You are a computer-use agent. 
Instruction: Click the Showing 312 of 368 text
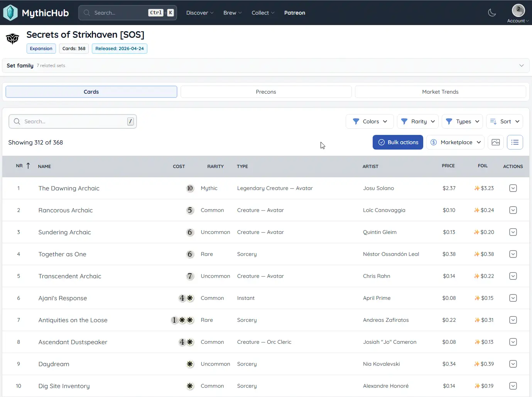point(35,142)
